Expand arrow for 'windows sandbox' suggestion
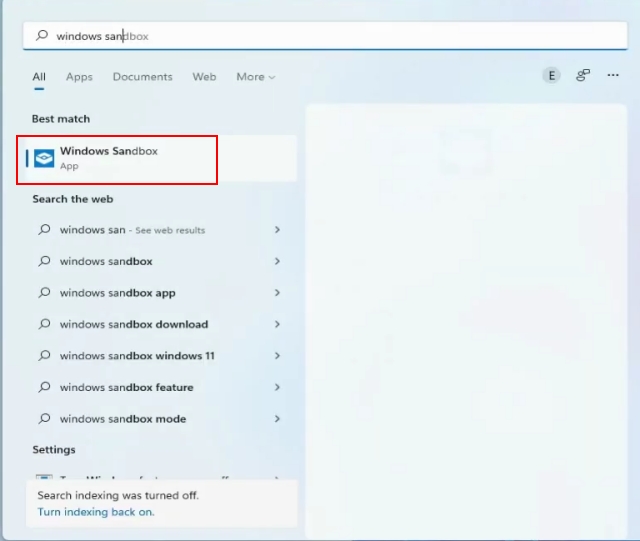640x541 pixels. [277, 261]
